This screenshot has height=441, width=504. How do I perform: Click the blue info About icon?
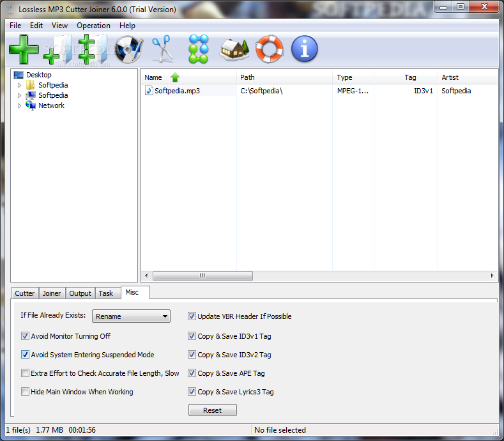(x=305, y=49)
